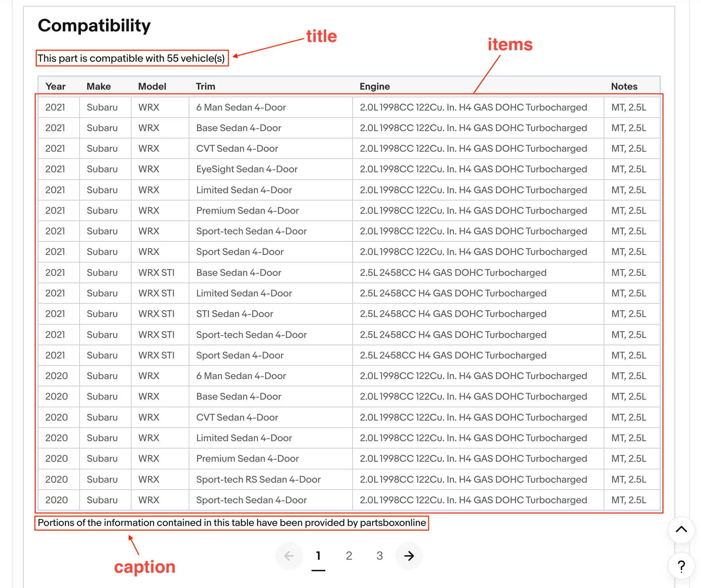
Task: Select 2021 WRX 'Sport-tech Sedan 4-Door' cell
Action: [x=271, y=231]
